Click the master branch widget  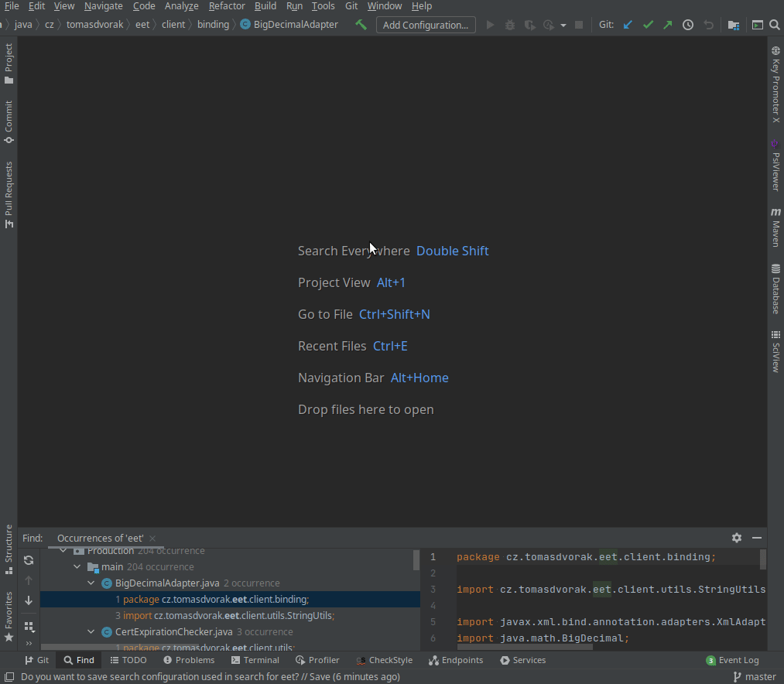point(755,676)
